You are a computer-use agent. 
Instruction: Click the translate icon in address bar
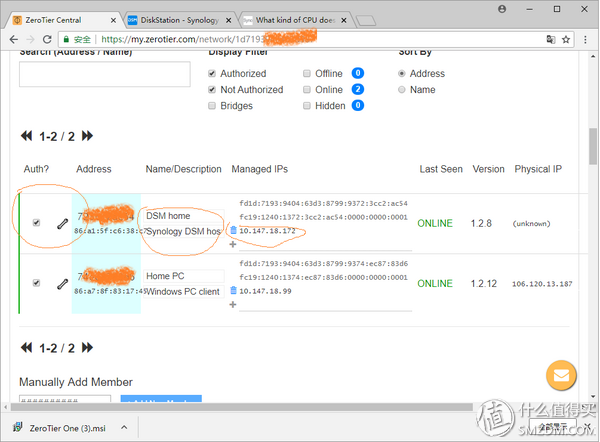coord(551,39)
